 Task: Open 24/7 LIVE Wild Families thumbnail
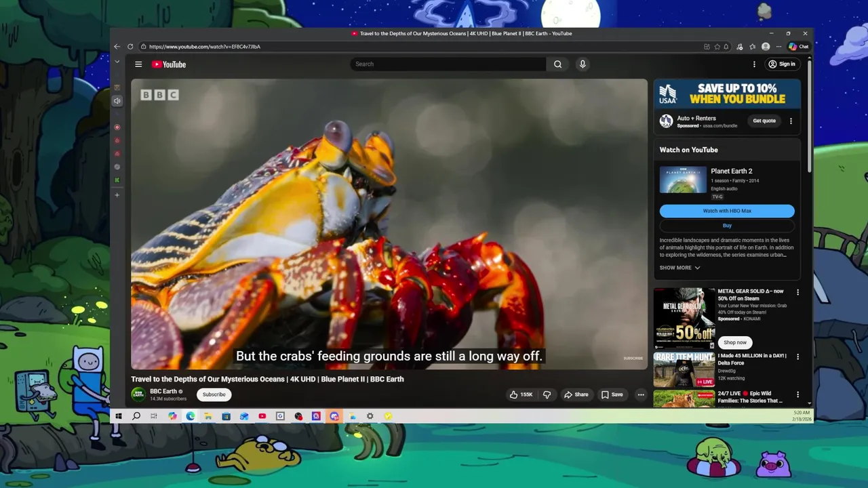tap(684, 399)
